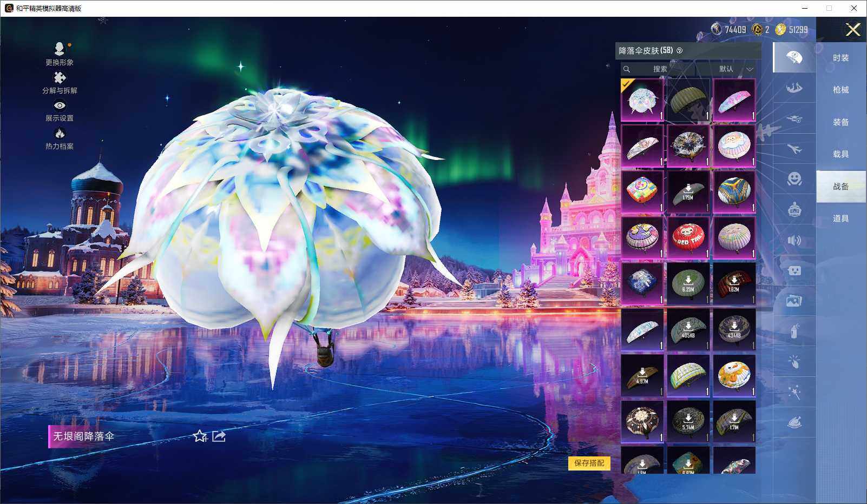Select the purple cartoon character parachute

tap(642, 238)
